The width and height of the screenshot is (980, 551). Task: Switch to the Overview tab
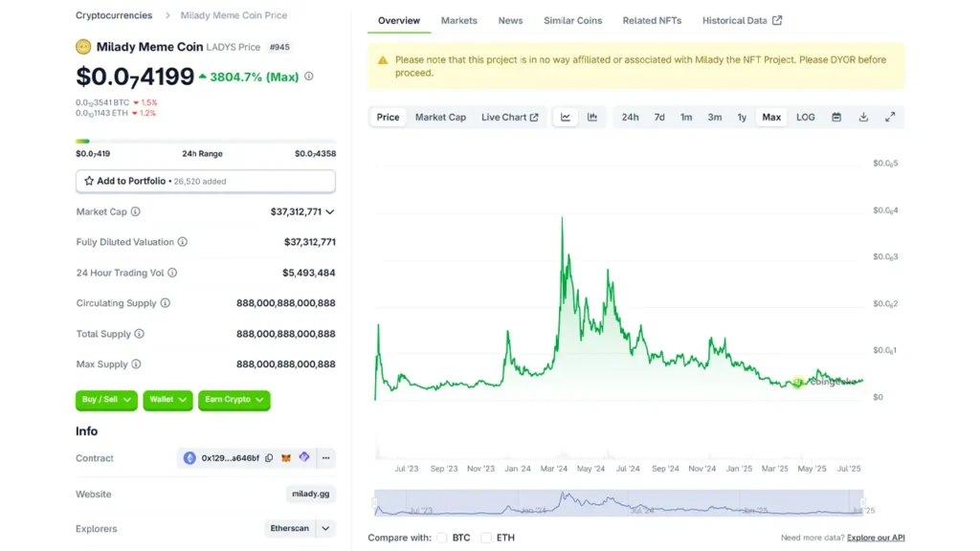pos(399,21)
